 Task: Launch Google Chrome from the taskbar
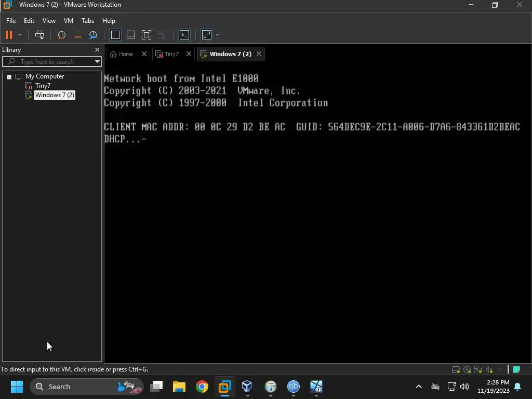pyautogui.click(x=202, y=387)
